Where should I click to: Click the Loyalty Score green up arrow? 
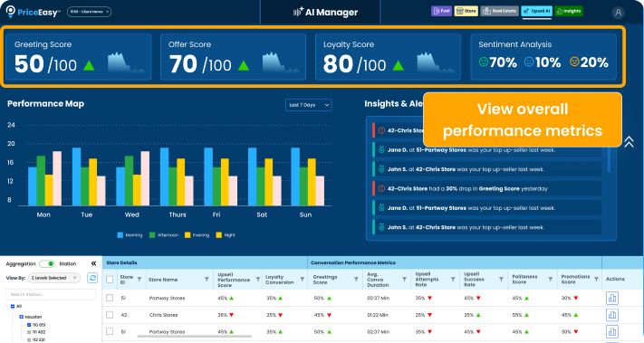coord(398,65)
